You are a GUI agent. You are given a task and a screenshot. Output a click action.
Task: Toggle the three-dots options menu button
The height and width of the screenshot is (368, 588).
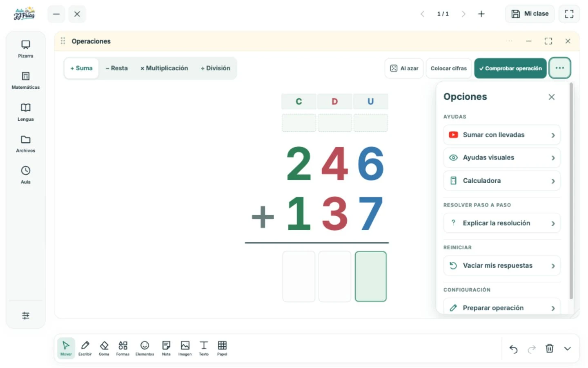[559, 68]
